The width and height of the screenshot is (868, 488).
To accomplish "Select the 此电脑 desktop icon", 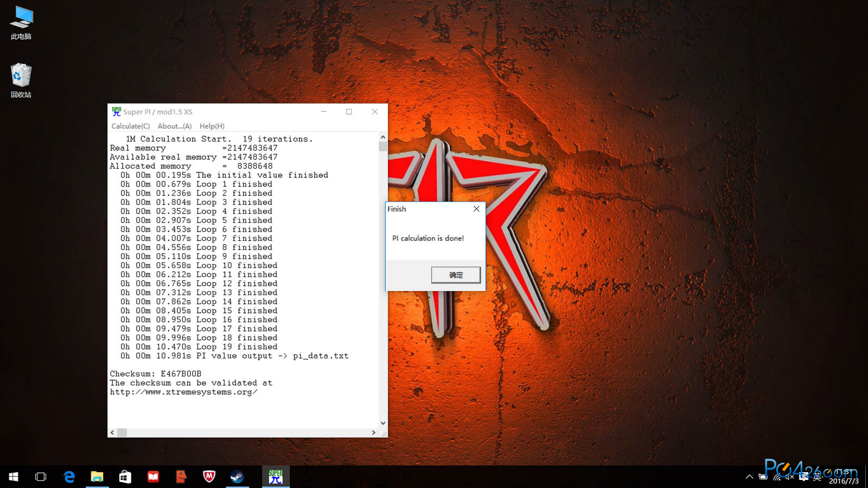I will click(x=21, y=23).
